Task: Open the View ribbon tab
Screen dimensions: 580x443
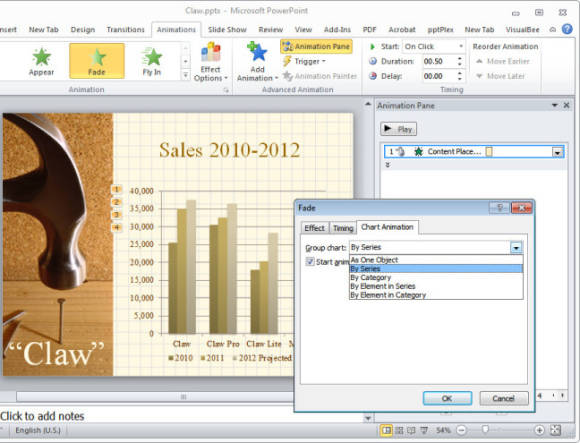Action: tap(303, 30)
